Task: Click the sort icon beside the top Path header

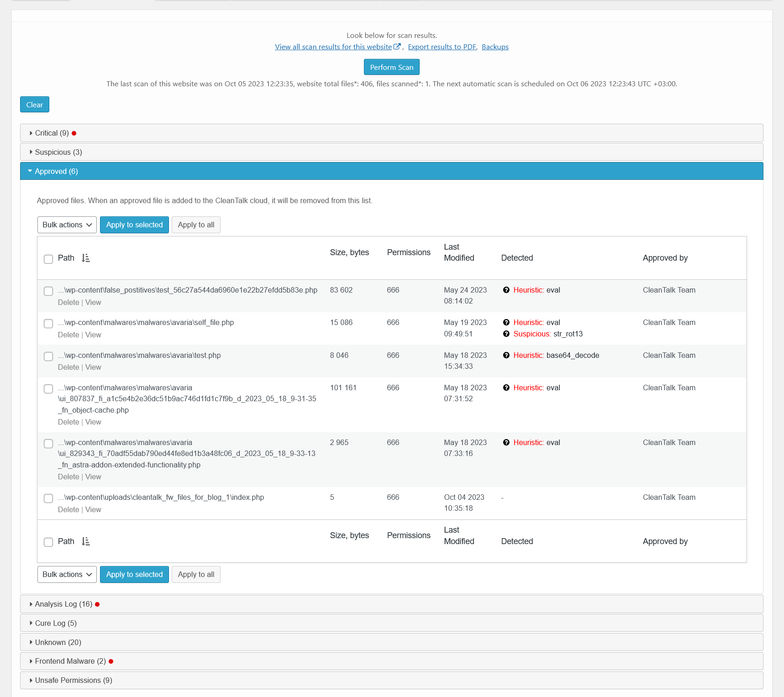Action: [x=86, y=258]
